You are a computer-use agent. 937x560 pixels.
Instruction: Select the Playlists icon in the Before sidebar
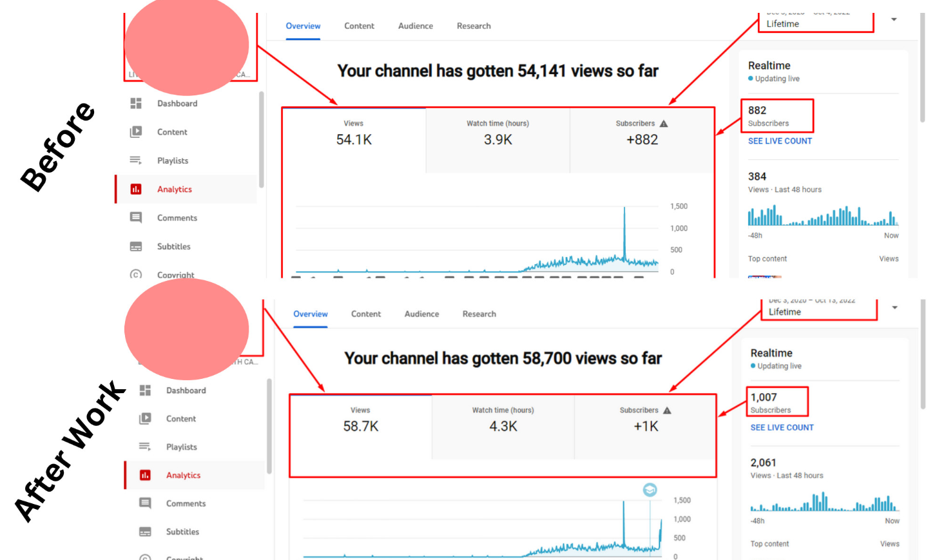(x=136, y=160)
